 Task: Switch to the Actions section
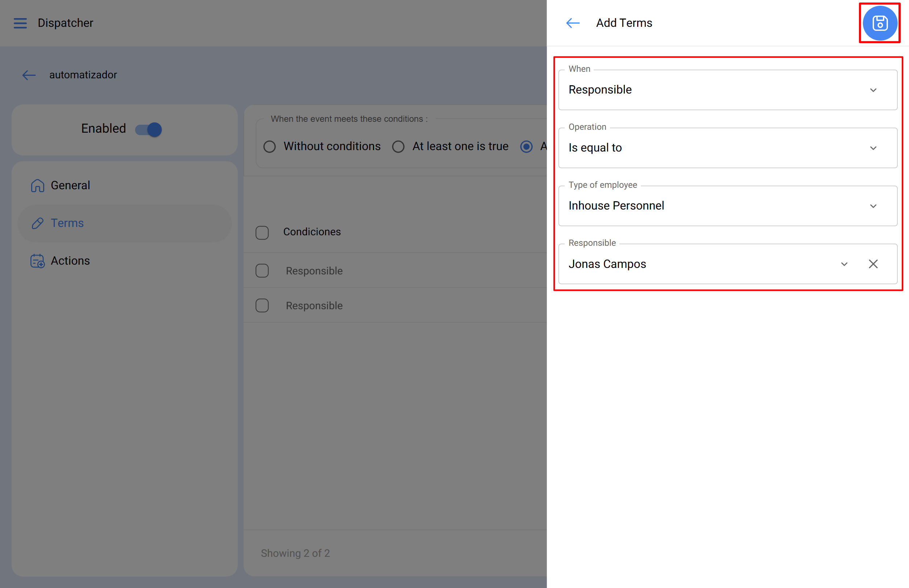coord(70,261)
